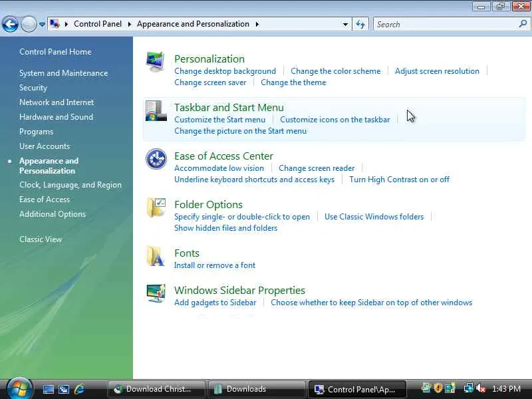Open Taskbar and Start Menu heading
This screenshot has width=532, height=399.
(229, 108)
